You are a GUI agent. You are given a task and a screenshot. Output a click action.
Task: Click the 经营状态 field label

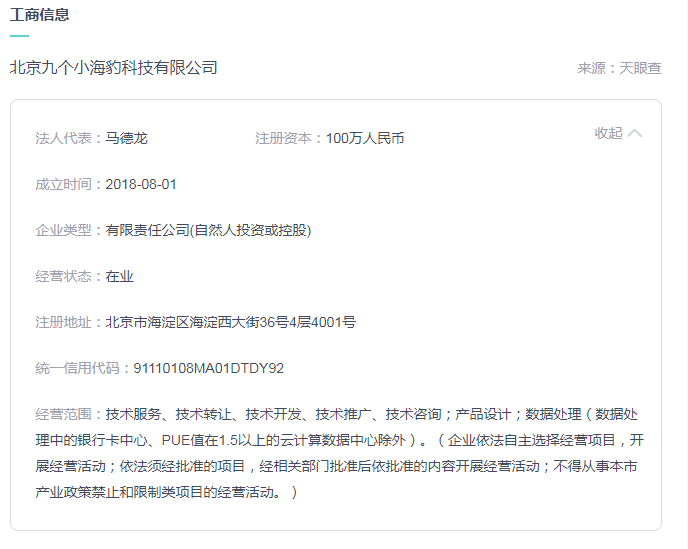tap(63, 276)
